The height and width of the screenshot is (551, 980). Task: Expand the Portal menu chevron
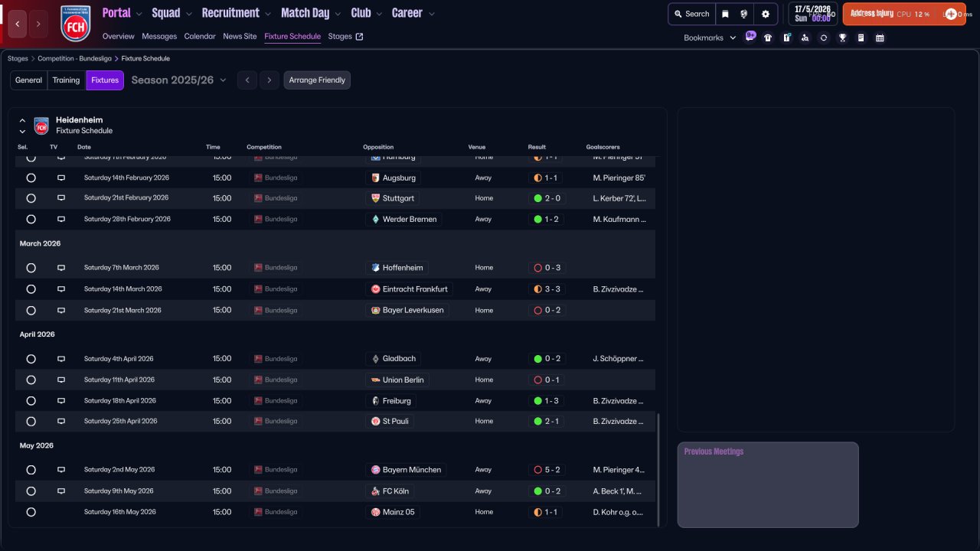[x=139, y=14]
